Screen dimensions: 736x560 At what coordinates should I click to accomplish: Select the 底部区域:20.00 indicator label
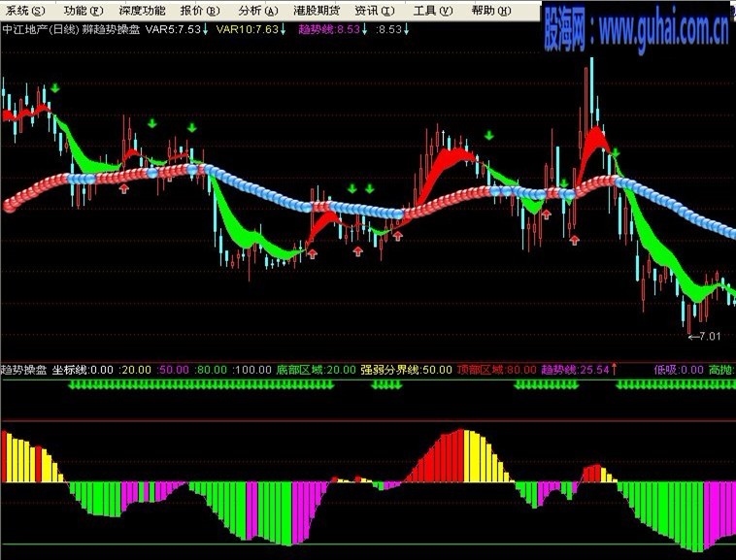[x=317, y=370]
